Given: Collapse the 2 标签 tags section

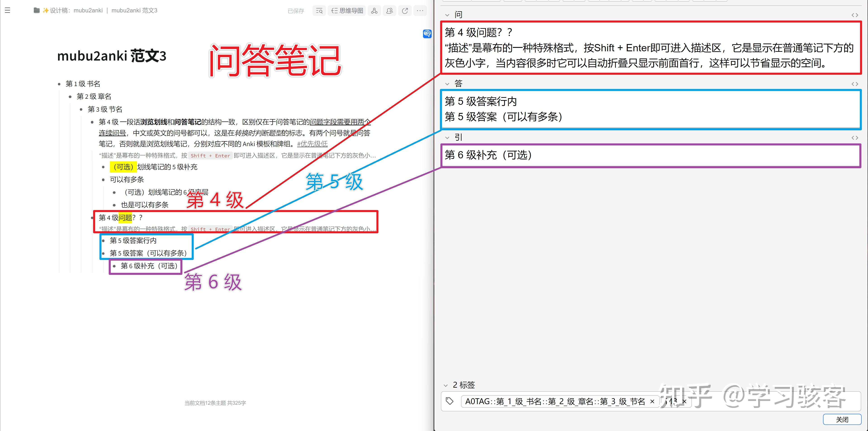Looking at the screenshot, I should 446,385.
